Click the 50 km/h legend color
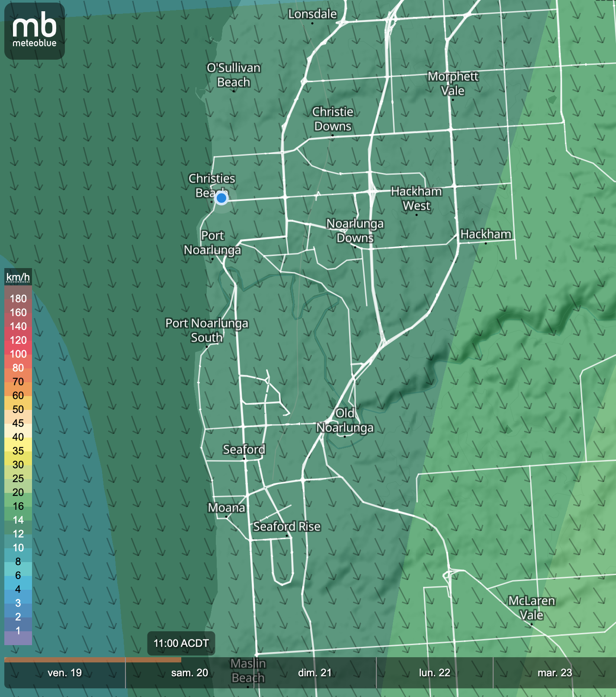 [x=18, y=409]
